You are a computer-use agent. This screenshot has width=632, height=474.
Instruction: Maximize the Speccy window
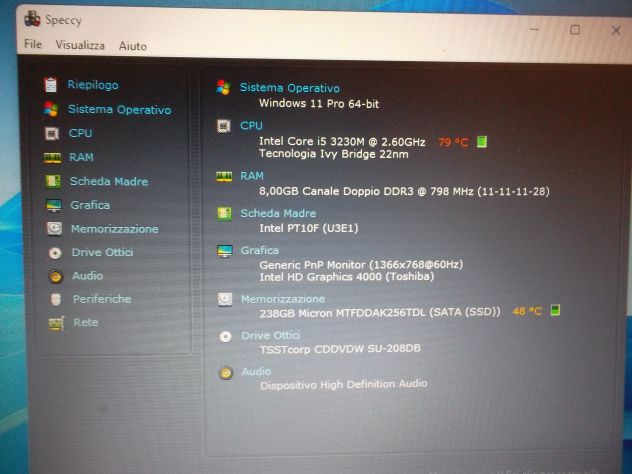574,30
